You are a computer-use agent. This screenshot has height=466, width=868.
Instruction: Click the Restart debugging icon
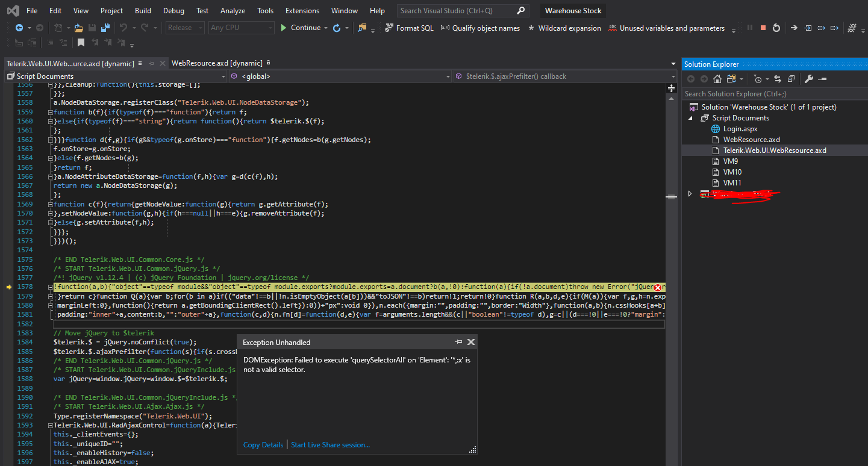(x=776, y=28)
